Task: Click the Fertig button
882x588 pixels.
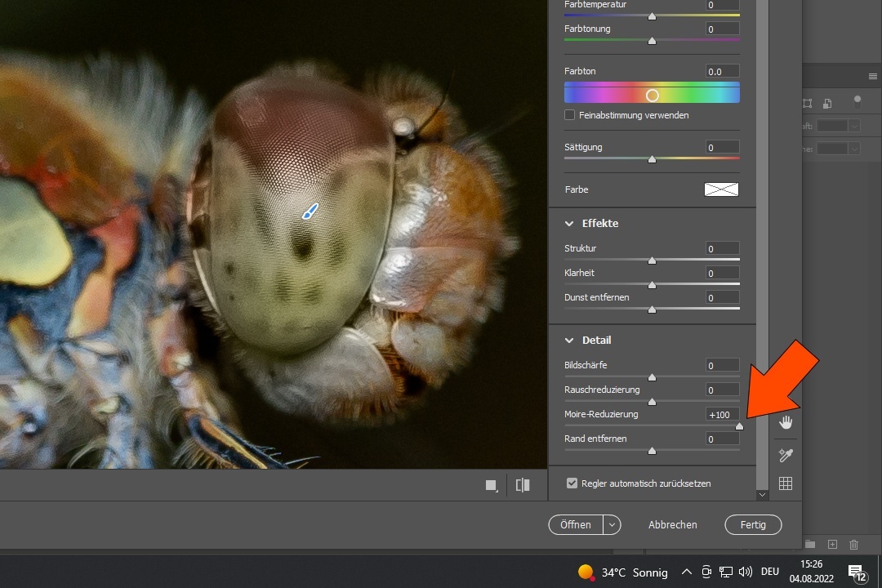Action: click(753, 525)
